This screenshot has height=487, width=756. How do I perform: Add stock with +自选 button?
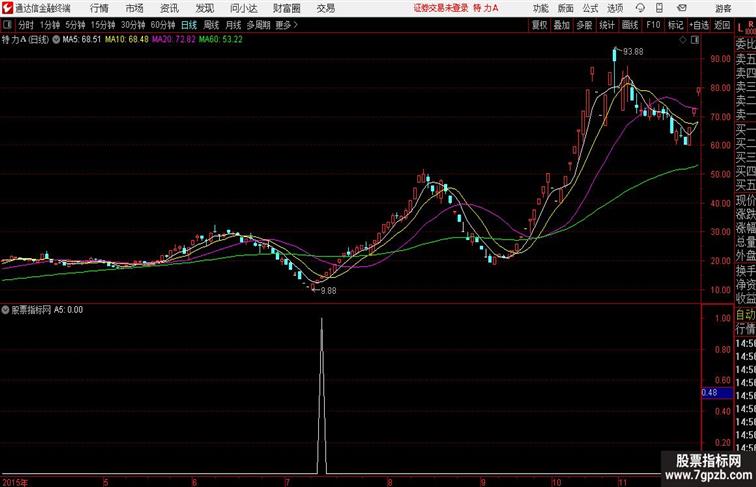pos(699,25)
